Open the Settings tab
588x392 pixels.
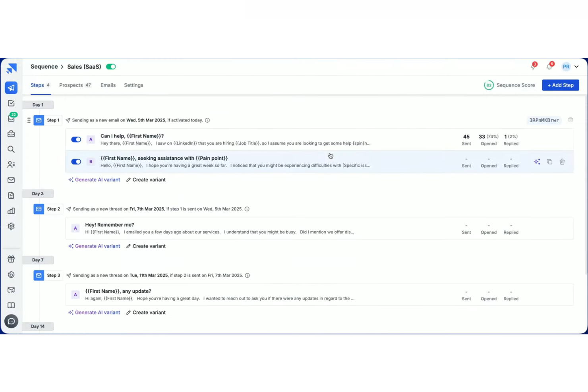(133, 85)
